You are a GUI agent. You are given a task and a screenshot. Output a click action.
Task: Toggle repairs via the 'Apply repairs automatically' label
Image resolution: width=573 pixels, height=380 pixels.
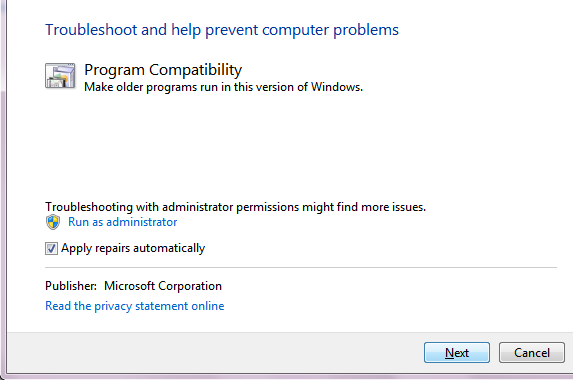(133, 248)
